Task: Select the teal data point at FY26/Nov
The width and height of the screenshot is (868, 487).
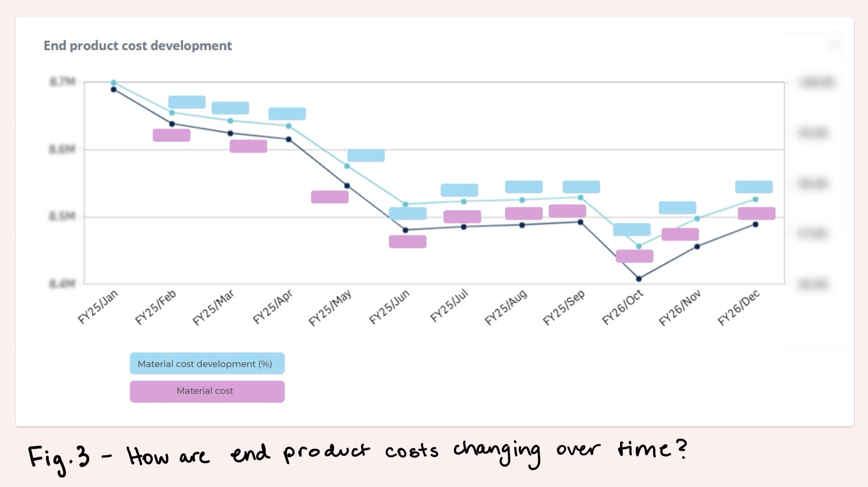Action: pos(697,219)
